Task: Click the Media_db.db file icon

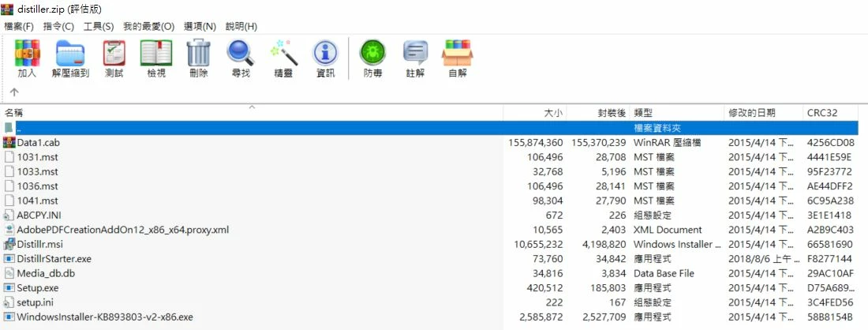Action: (x=9, y=273)
